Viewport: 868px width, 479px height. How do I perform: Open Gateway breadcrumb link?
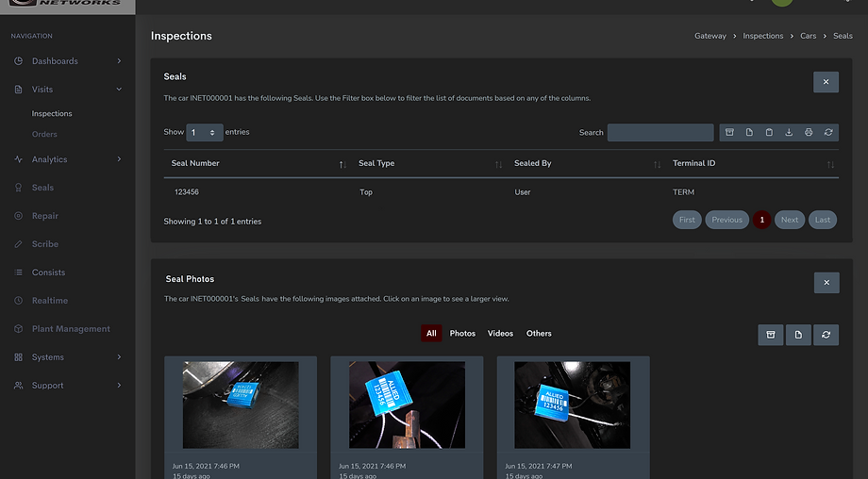(x=710, y=36)
